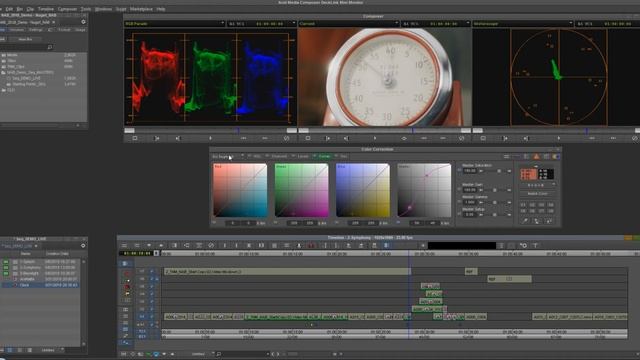
Task: Click the T title tool icon in timeline toolbar
Action: pos(535,246)
